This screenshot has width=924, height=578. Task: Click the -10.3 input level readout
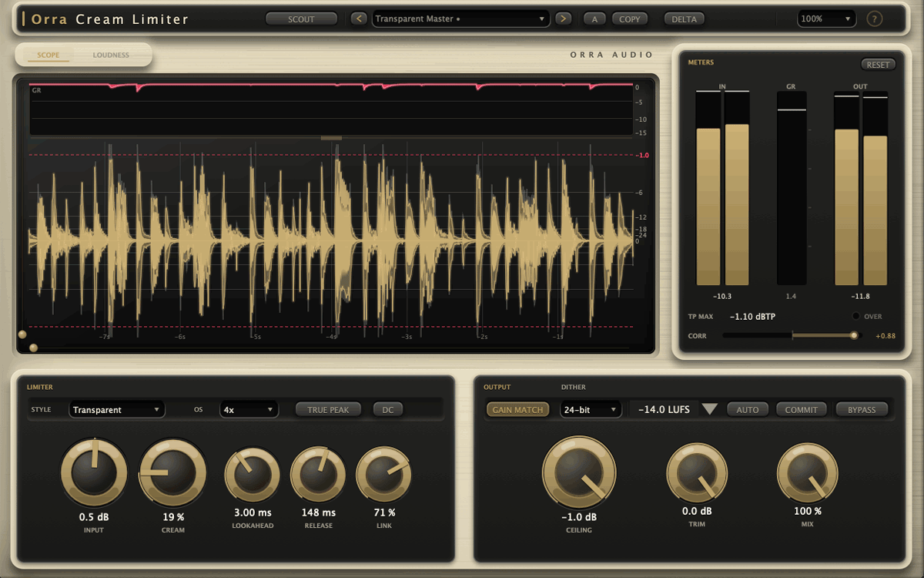(x=722, y=296)
